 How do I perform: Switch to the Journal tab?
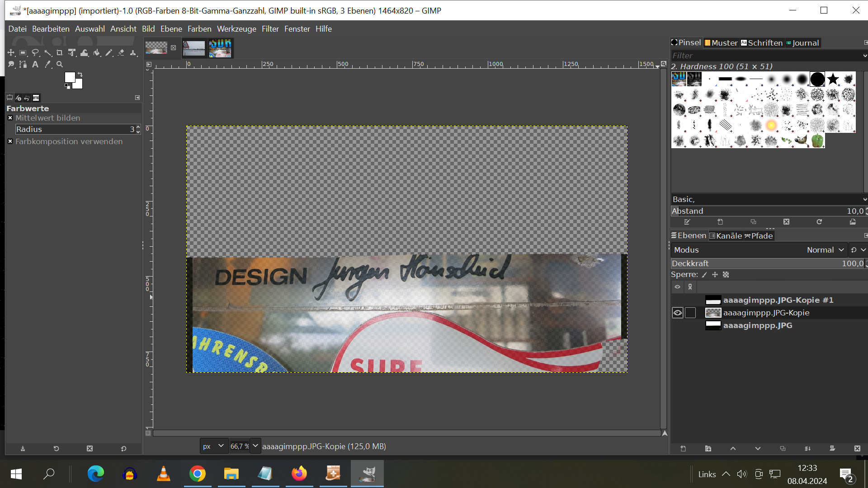coord(802,43)
